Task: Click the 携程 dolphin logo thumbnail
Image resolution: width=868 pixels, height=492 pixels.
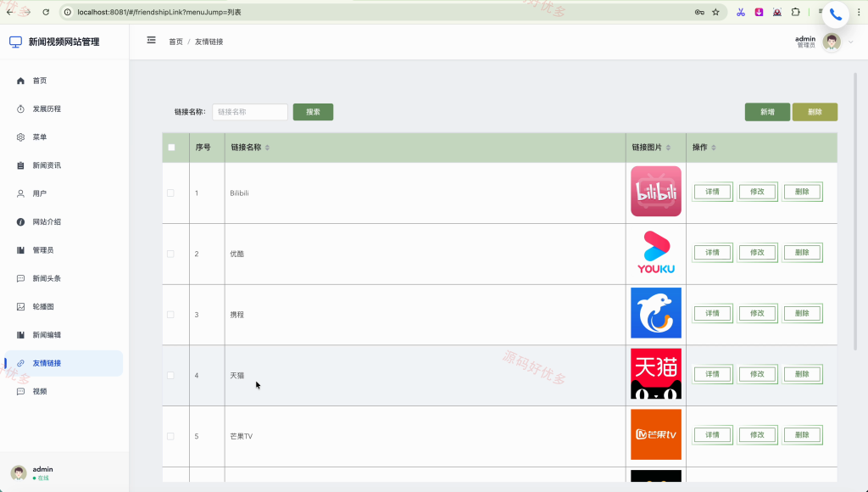Action: pos(656,313)
